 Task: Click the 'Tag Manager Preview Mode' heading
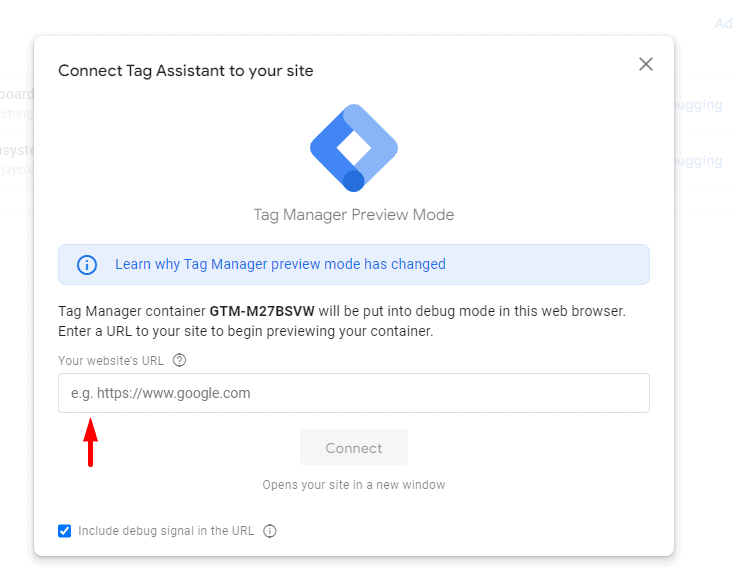tap(354, 215)
